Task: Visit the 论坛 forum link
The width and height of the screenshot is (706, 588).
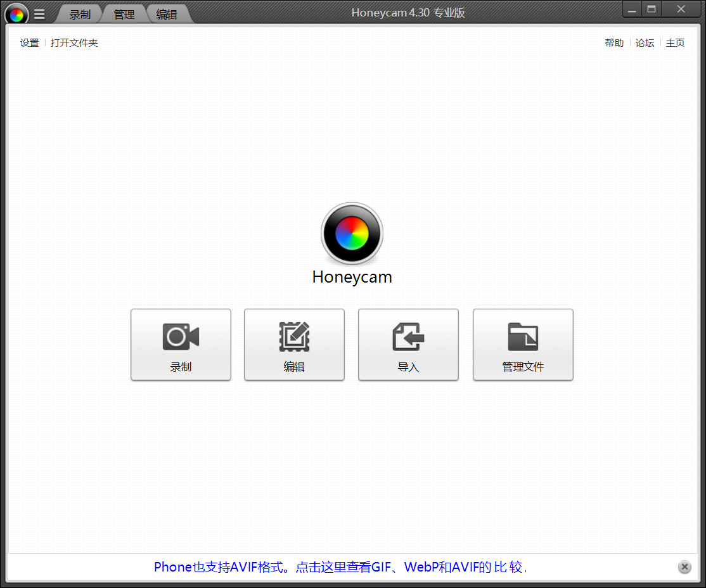Action: click(x=645, y=43)
